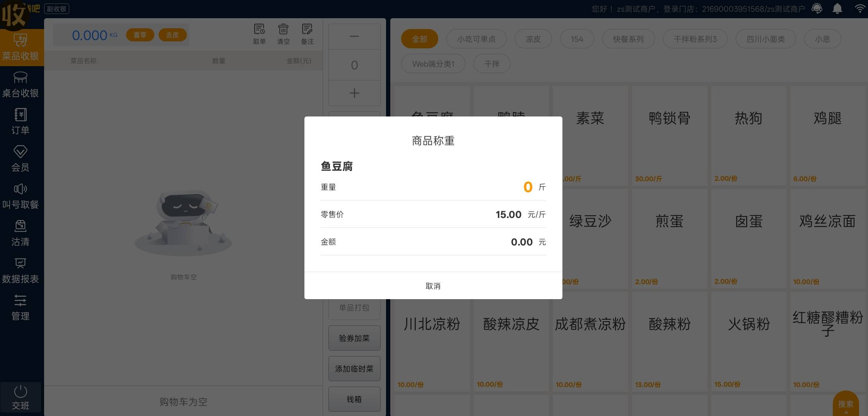
Task: Select the 全部 category tab
Action: pos(420,39)
